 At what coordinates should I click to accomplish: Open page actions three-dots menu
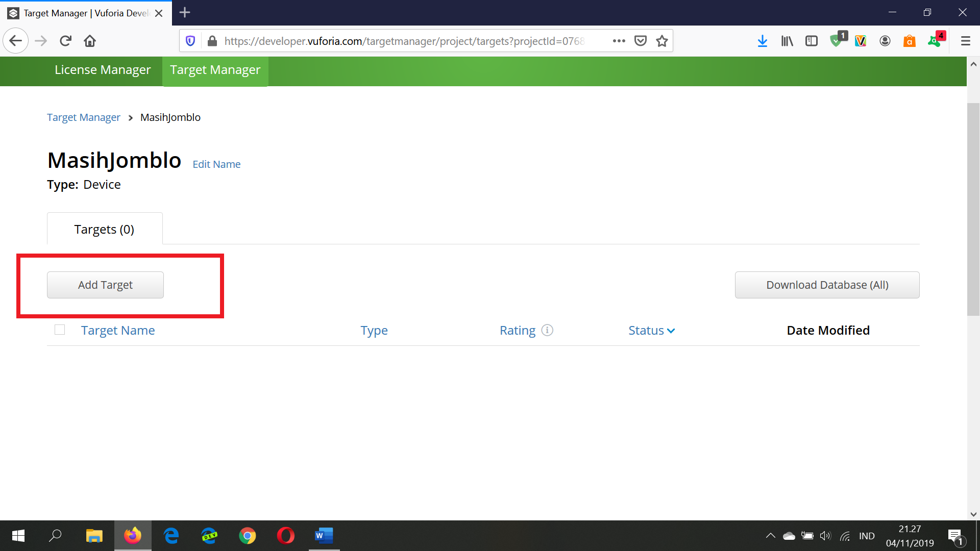619,41
